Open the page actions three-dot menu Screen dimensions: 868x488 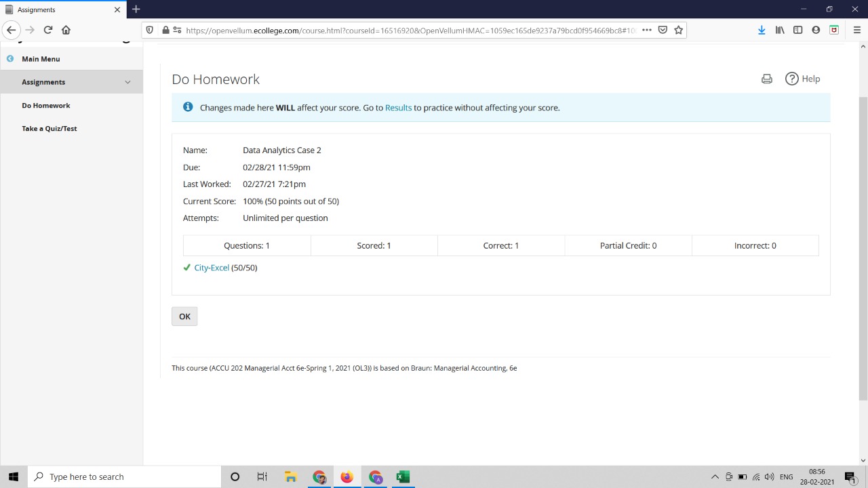pos(646,30)
